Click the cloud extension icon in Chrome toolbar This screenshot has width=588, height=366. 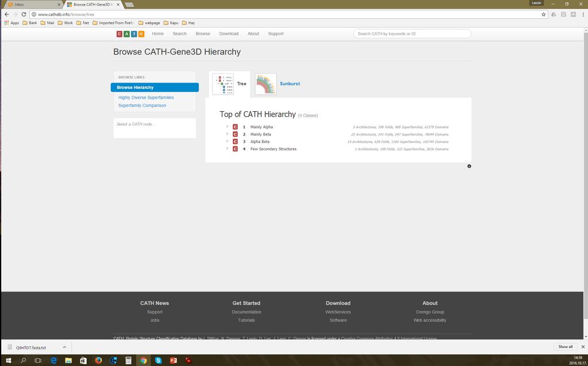(554, 14)
